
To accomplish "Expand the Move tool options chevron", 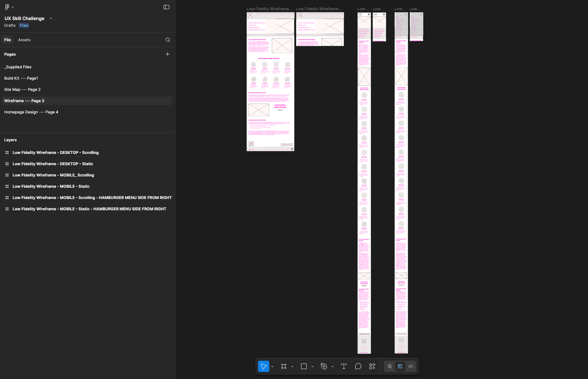I will coord(272,366).
